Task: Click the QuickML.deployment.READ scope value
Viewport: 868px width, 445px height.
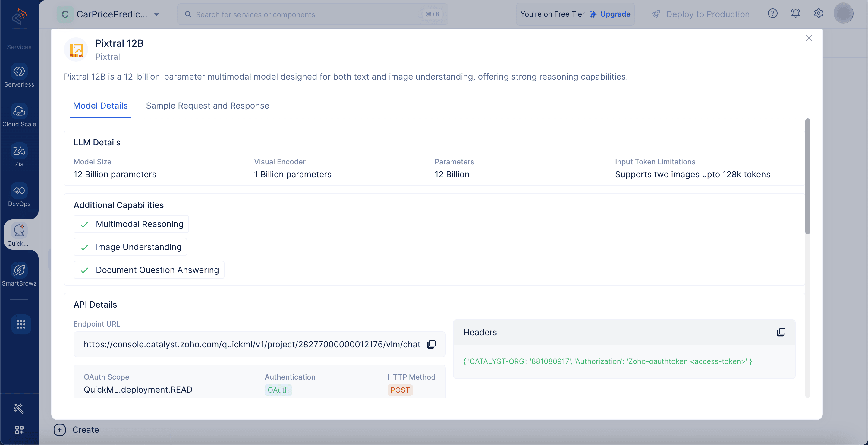Action: coord(138,390)
